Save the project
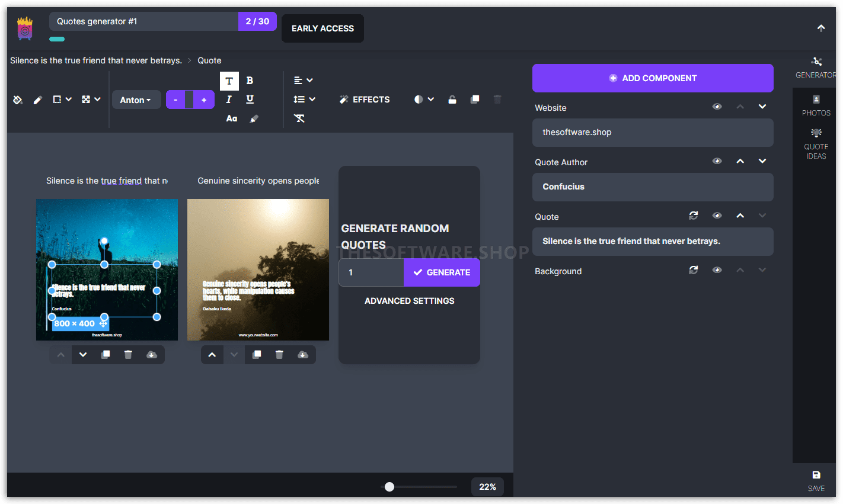This screenshot has width=843, height=504. pyautogui.click(x=816, y=481)
